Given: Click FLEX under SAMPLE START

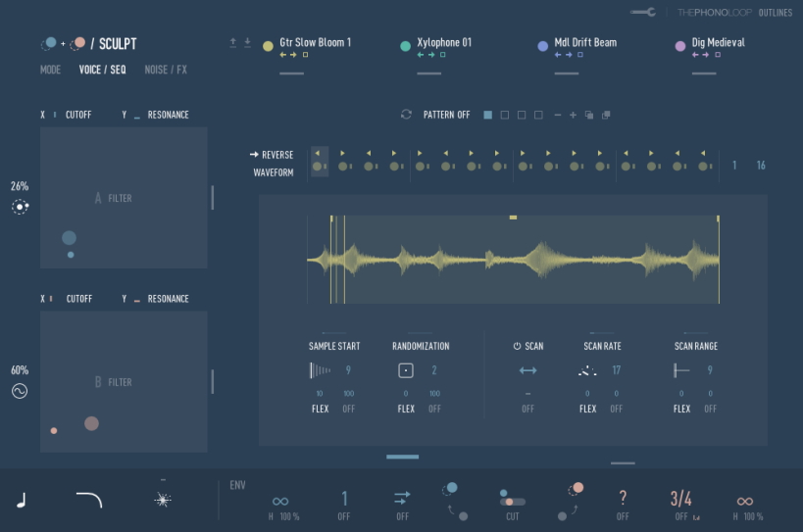Looking at the screenshot, I should point(320,409).
